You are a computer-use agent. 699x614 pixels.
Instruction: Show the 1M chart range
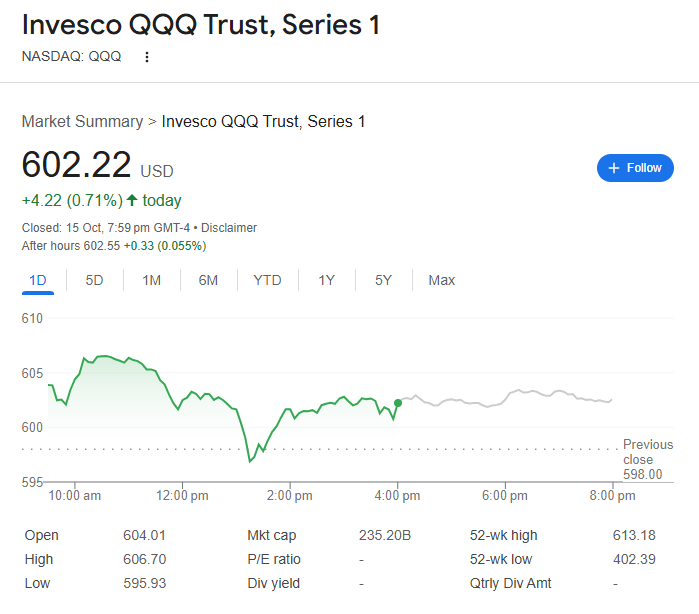pyautogui.click(x=151, y=280)
